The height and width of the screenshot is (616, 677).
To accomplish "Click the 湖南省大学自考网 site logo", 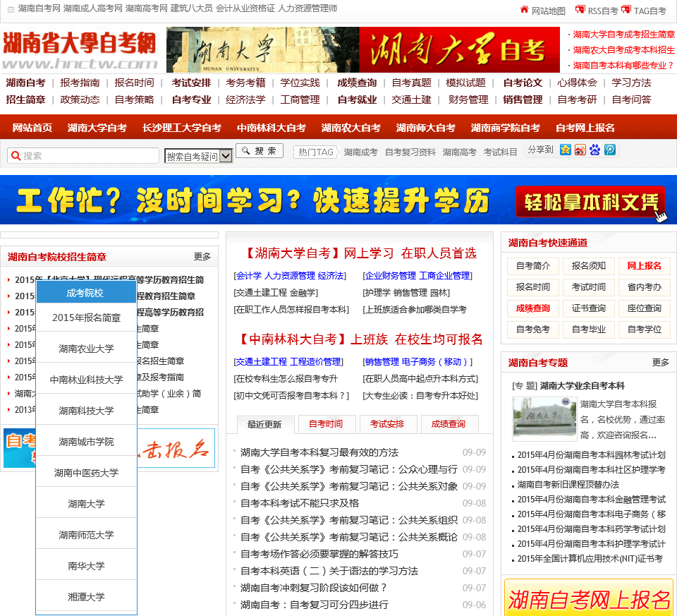I will [x=80, y=50].
